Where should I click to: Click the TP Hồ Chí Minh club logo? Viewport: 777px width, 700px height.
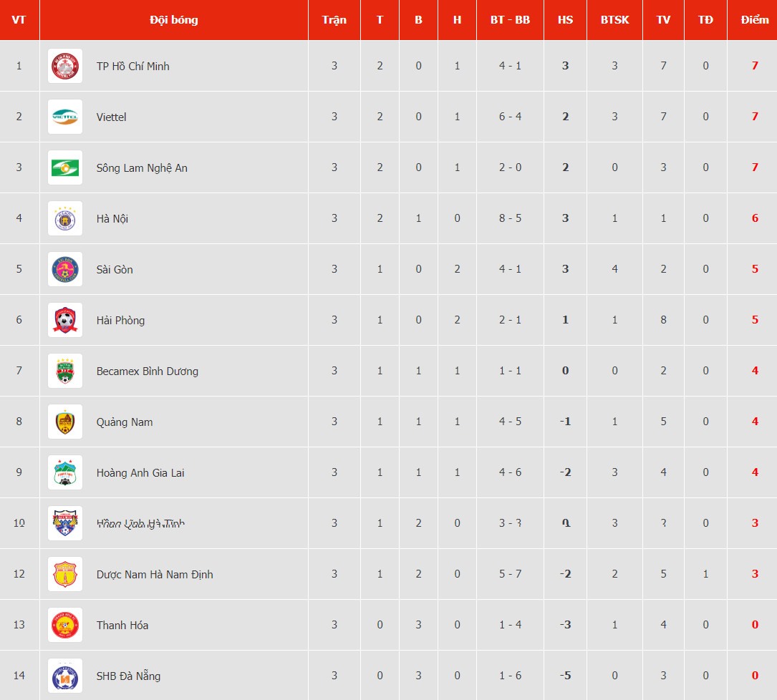click(65, 66)
